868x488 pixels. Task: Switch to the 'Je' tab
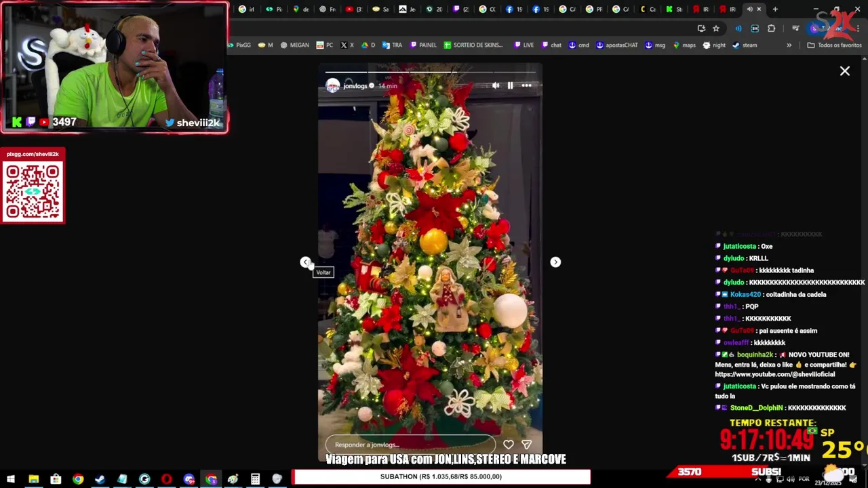click(408, 9)
